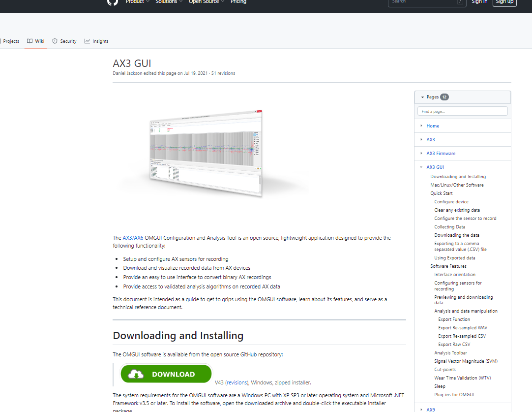
Task: Go to Downloading and Installing in sidebar
Action: tap(458, 177)
